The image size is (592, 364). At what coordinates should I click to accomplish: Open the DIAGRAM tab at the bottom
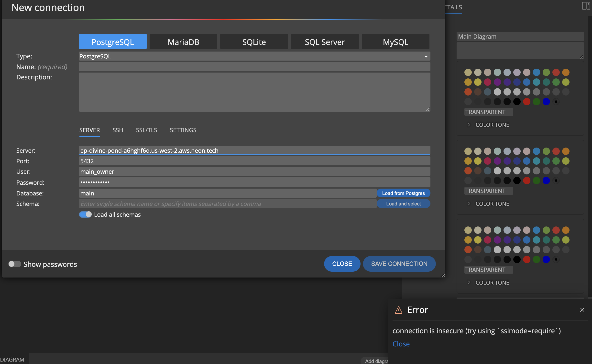pos(12,359)
